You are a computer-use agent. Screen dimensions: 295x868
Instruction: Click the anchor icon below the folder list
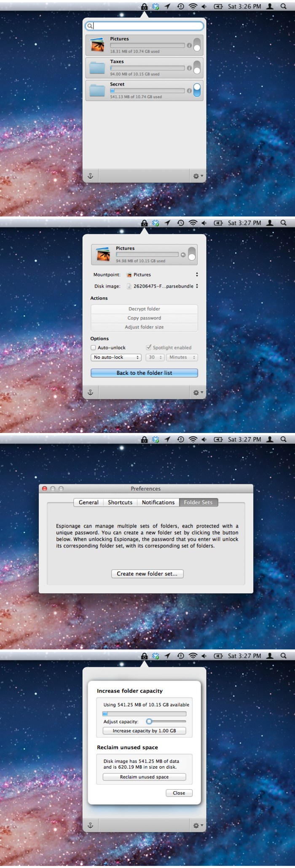(90, 176)
